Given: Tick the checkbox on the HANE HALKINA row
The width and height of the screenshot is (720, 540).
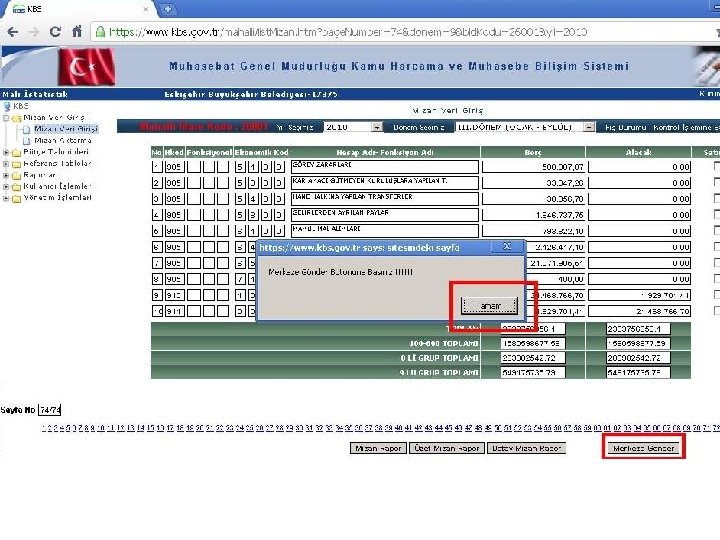Looking at the screenshot, I should click(717, 198).
